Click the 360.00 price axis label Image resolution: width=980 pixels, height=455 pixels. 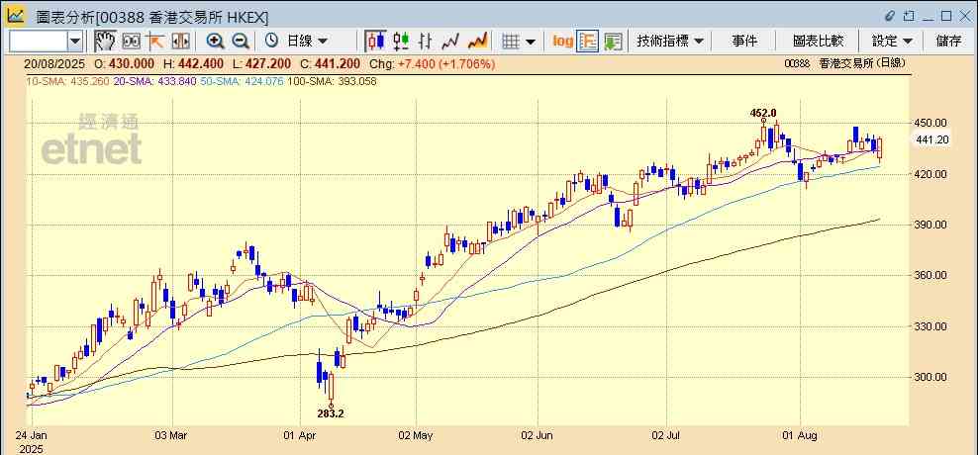click(x=931, y=275)
